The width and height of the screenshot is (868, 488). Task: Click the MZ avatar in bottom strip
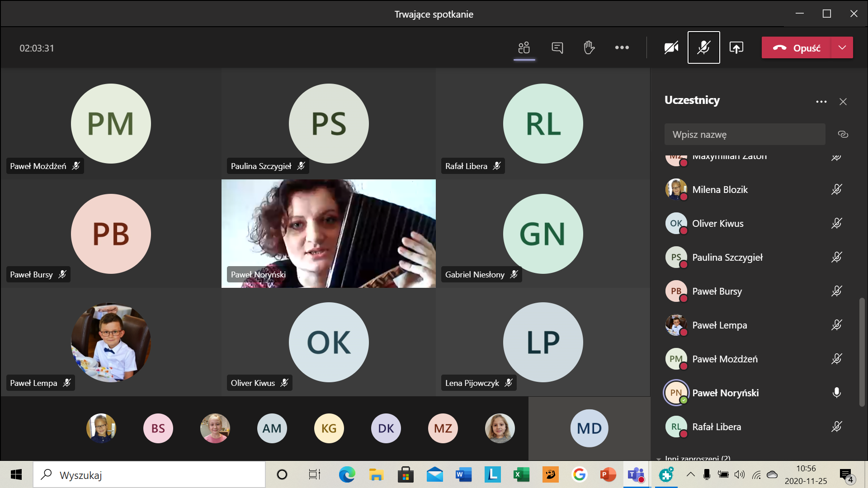click(x=443, y=428)
